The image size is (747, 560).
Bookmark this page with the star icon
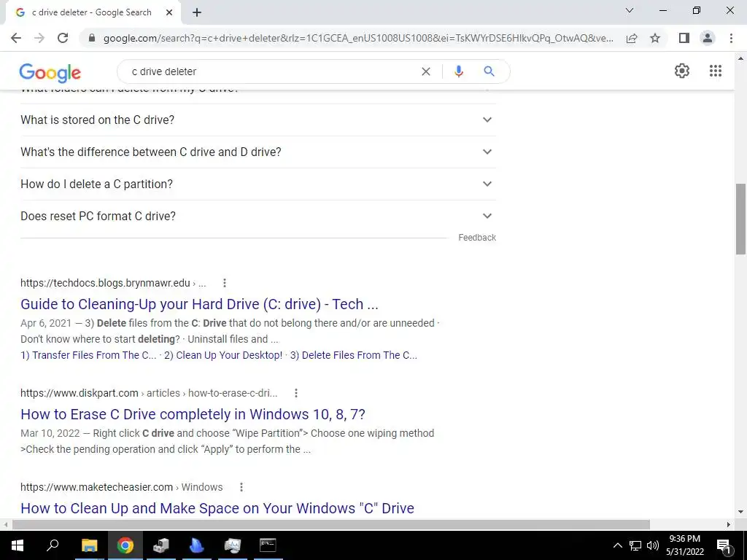coord(655,38)
